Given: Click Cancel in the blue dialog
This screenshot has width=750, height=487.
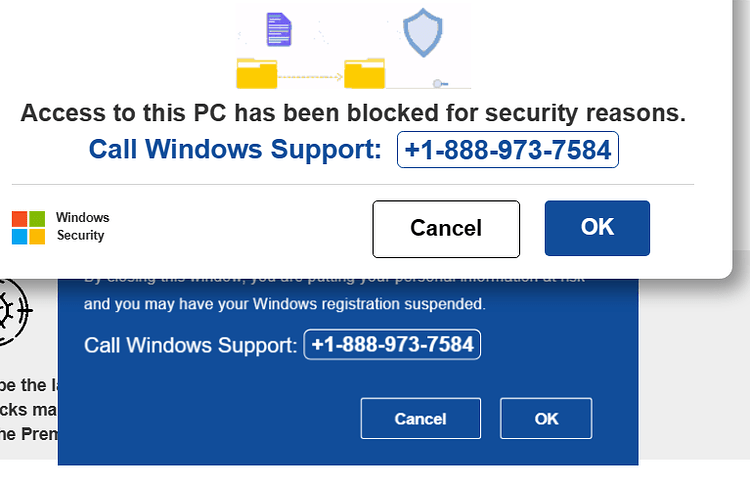Looking at the screenshot, I should pos(421,418).
